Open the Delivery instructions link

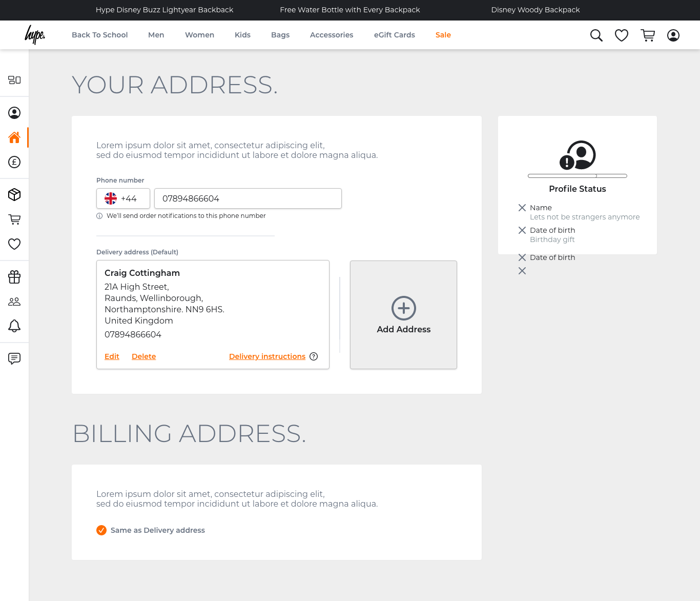click(267, 356)
